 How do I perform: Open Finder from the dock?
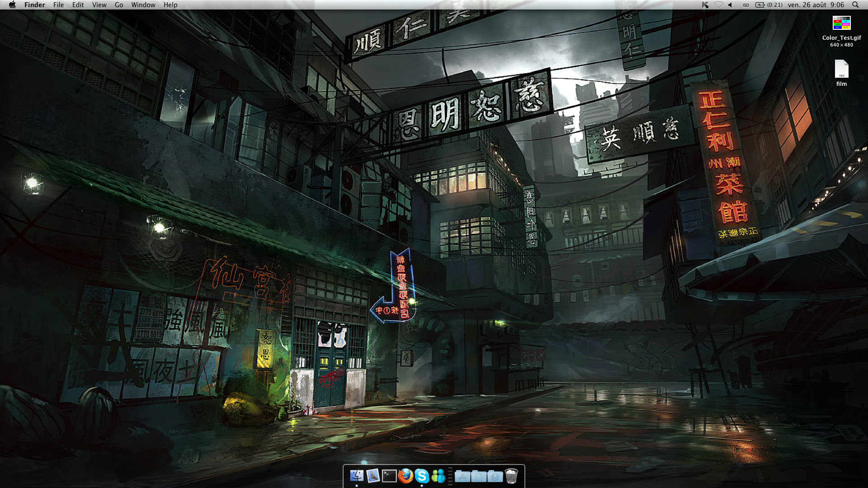point(357,476)
